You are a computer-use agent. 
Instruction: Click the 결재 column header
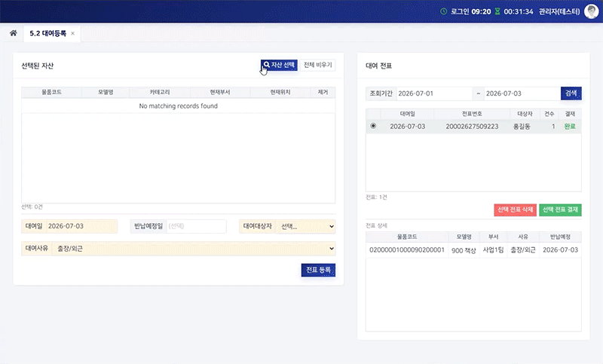point(570,114)
